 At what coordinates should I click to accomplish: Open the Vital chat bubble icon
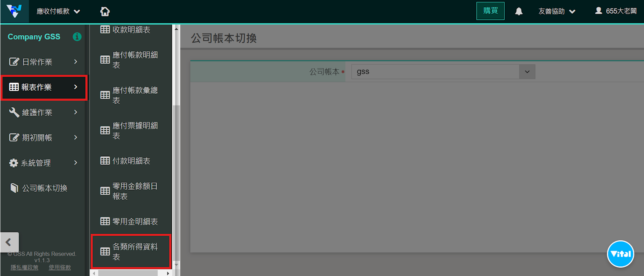(x=620, y=254)
